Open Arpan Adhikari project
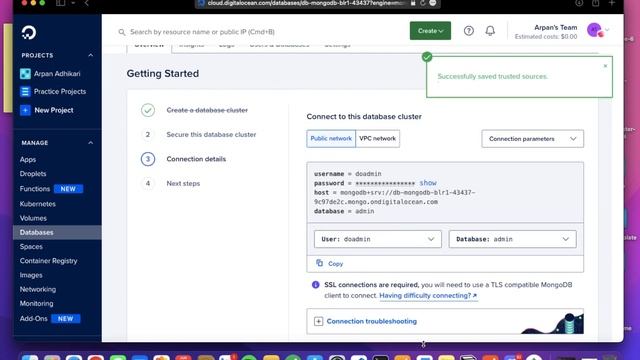This screenshot has height=360, width=640. 57,73
